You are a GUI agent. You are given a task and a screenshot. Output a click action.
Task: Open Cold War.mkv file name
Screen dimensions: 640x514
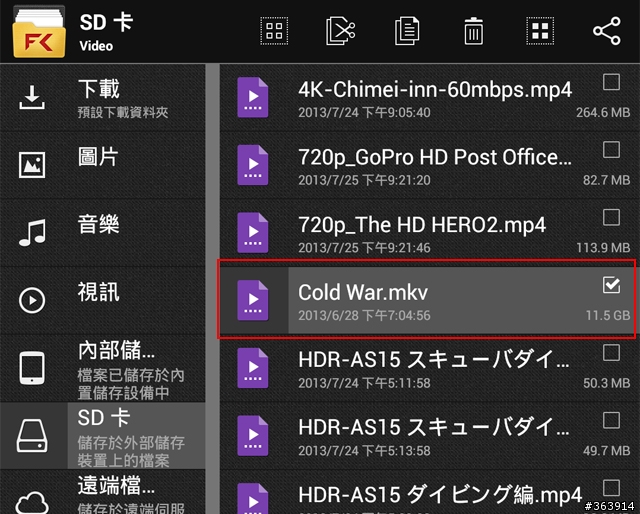click(x=363, y=293)
